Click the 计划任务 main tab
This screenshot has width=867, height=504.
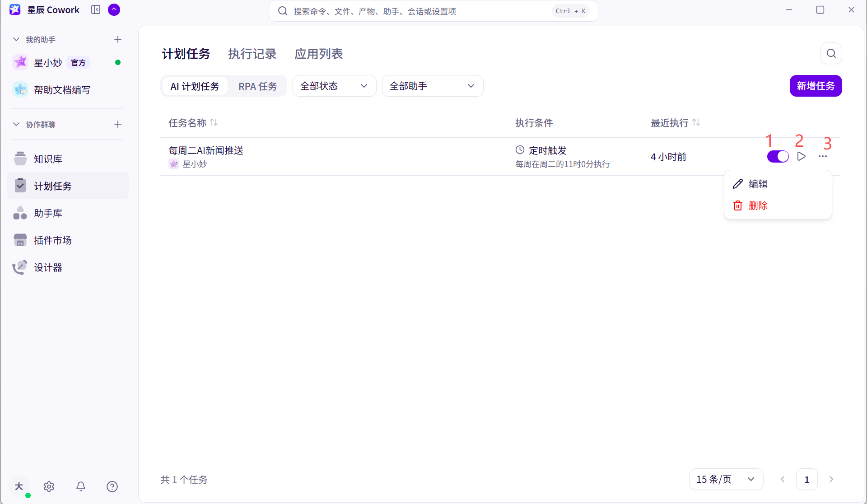pyautogui.click(x=186, y=54)
